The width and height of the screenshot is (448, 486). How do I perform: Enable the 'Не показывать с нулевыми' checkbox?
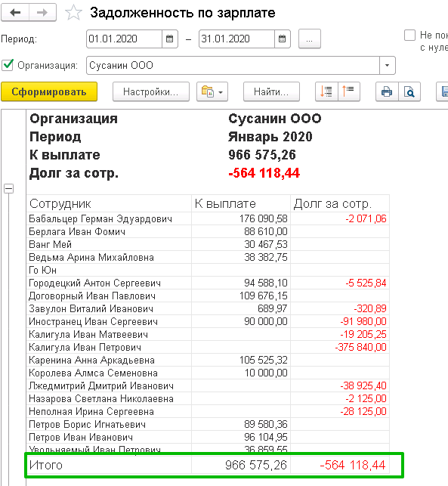[x=409, y=35]
